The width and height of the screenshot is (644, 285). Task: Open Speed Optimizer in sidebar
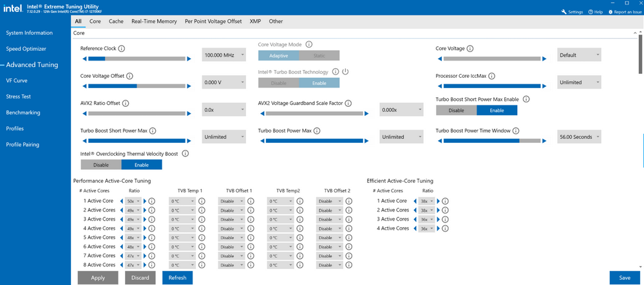point(26,49)
